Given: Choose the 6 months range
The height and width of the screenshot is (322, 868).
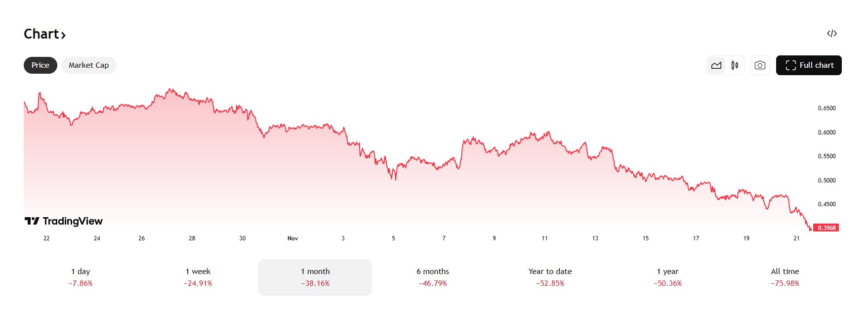Looking at the screenshot, I should (433, 277).
